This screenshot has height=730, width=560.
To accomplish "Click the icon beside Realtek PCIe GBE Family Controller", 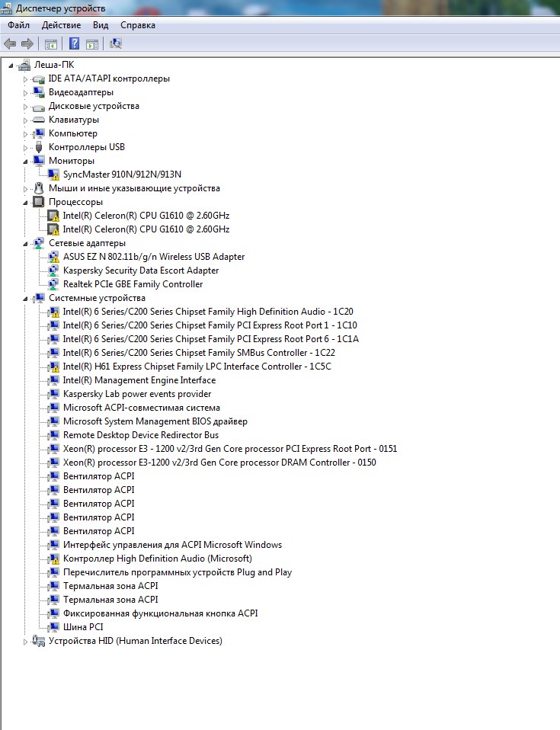I will [x=53, y=284].
